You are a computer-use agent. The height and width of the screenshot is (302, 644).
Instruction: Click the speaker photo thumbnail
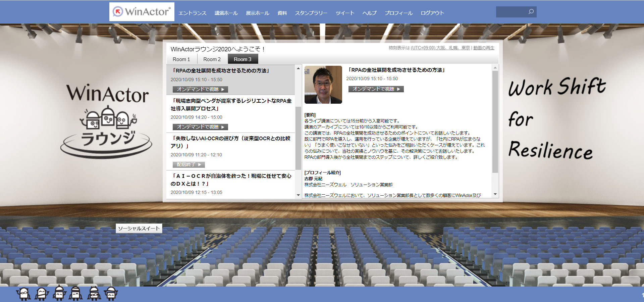[x=323, y=85]
